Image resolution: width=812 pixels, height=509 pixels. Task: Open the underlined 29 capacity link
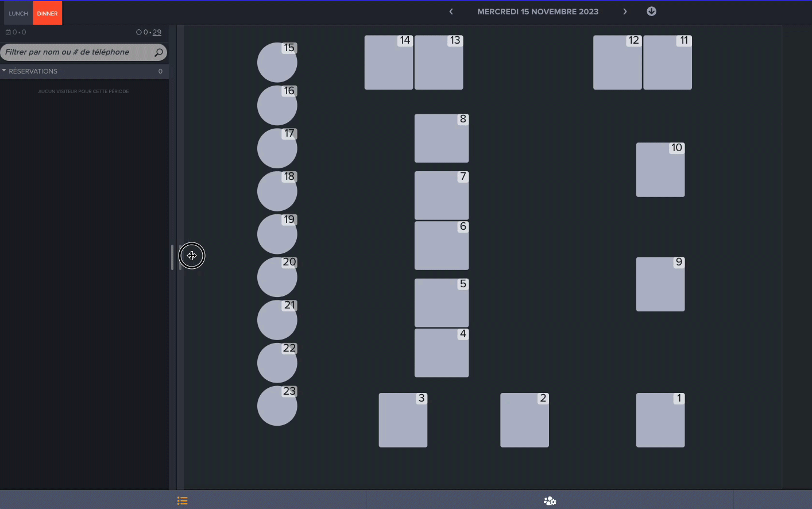(x=156, y=32)
